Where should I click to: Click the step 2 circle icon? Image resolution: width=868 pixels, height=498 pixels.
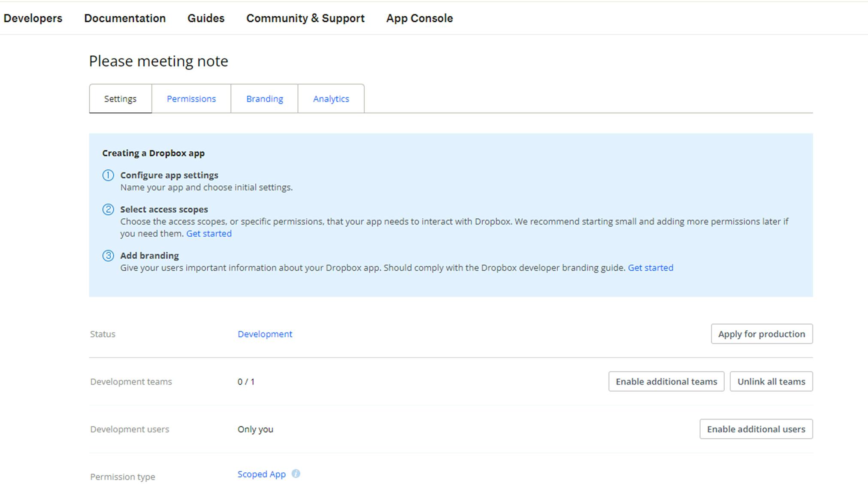(108, 209)
